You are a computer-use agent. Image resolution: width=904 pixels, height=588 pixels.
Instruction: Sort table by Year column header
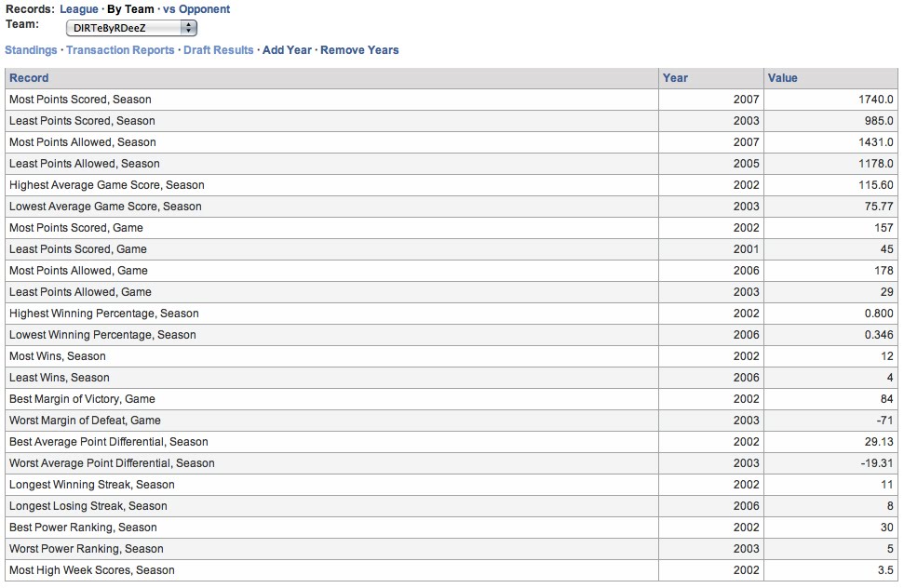point(675,78)
